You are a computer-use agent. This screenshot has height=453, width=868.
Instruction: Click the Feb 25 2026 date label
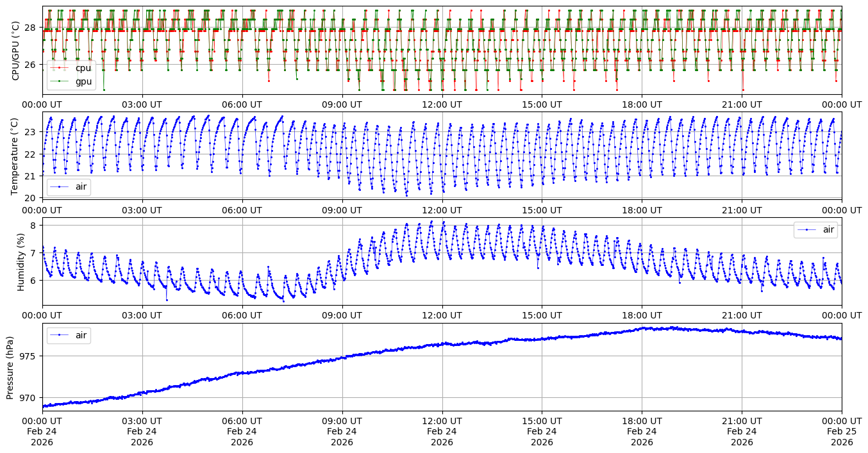point(842,431)
